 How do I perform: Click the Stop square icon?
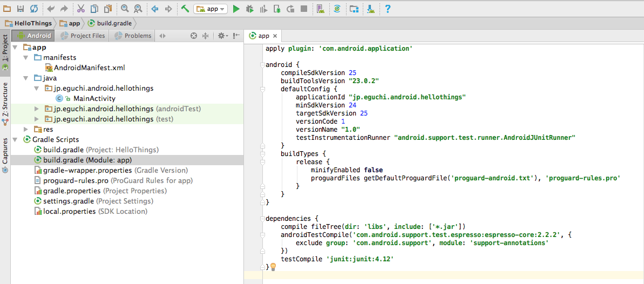303,9
